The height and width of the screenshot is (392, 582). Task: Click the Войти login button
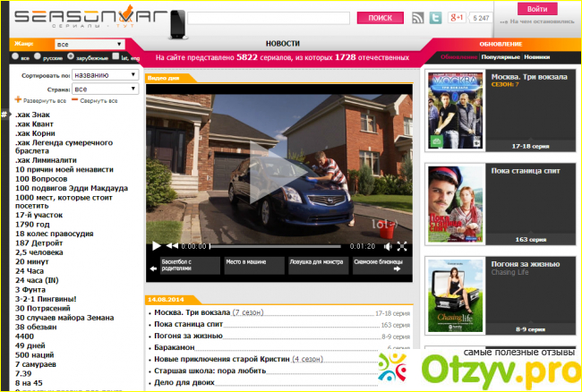pos(536,8)
